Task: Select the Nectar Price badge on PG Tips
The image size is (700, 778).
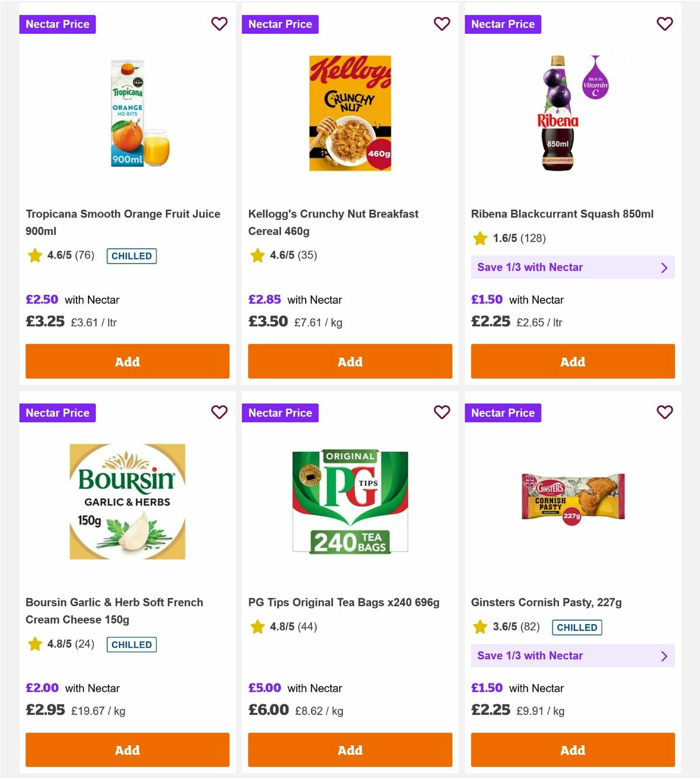Action: pyautogui.click(x=280, y=412)
